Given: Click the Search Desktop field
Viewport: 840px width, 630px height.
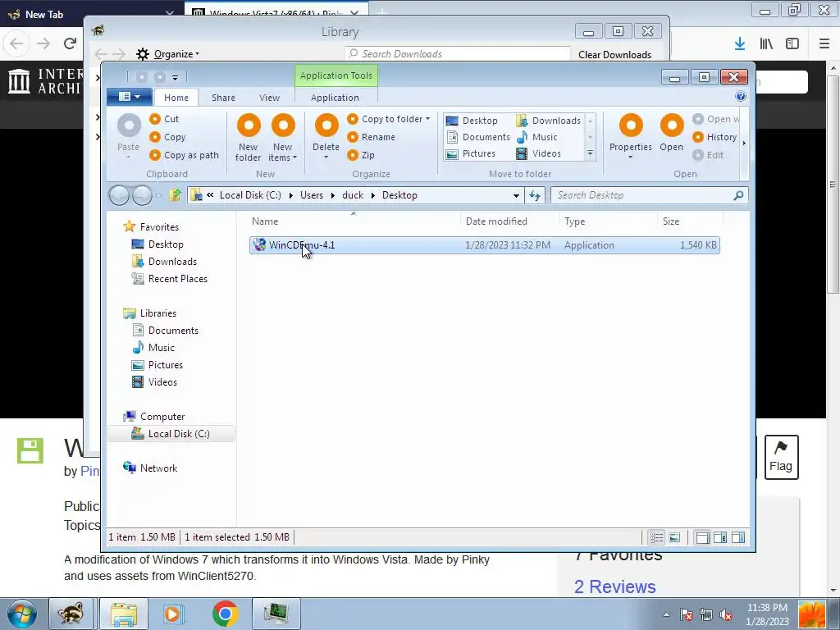Looking at the screenshot, I should 650,195.
